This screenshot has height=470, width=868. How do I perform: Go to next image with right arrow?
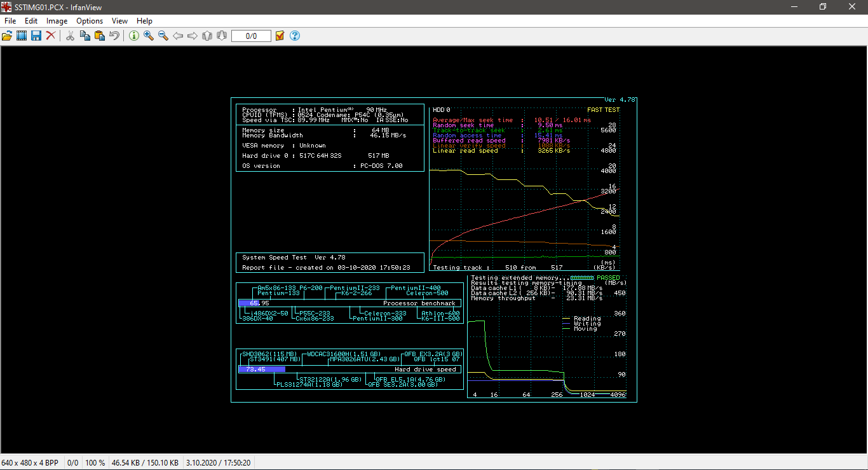coord(193,36)
